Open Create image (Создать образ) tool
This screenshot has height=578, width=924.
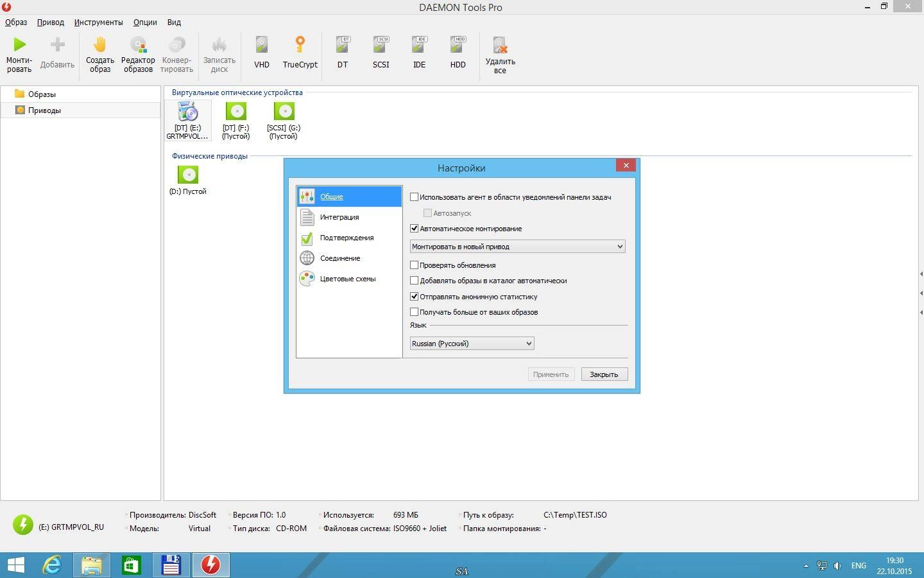100,54
